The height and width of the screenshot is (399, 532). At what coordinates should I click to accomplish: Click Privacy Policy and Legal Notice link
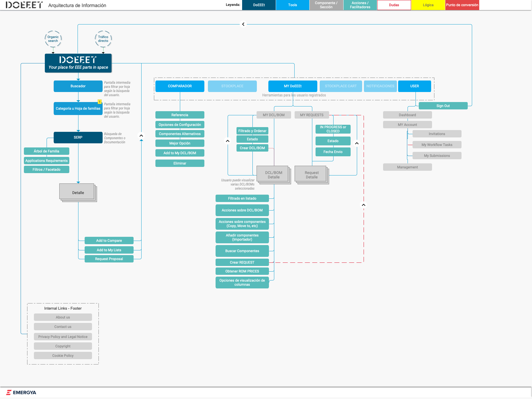[x=63, y=337]
